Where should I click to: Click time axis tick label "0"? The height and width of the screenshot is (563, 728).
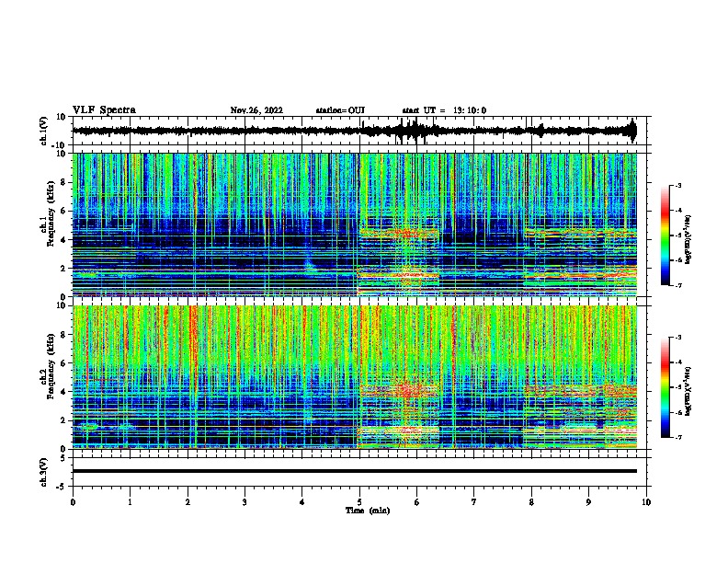(x=73, y=502)
